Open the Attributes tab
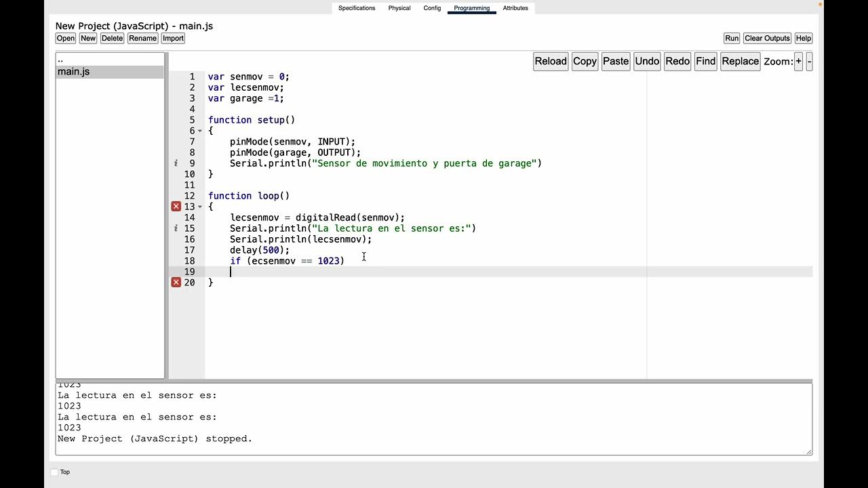Viewport: 868px width, 488px height. point(515,8)
